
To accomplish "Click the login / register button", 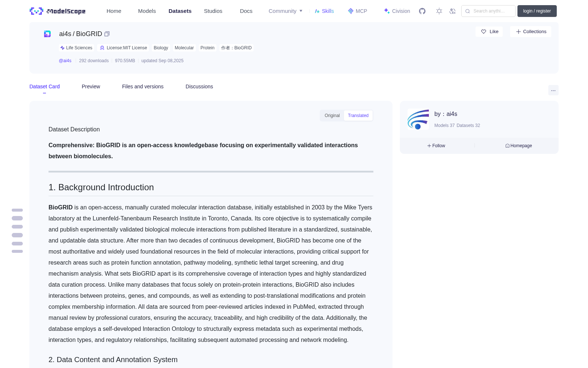I will coord(537,11).
